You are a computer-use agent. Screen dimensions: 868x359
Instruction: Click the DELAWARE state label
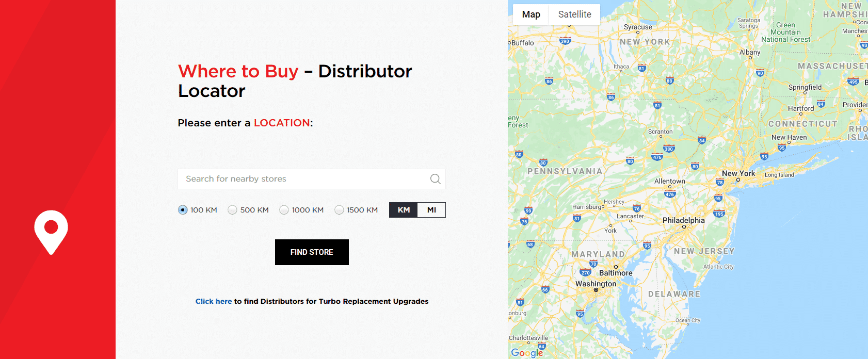click(674, 294)
